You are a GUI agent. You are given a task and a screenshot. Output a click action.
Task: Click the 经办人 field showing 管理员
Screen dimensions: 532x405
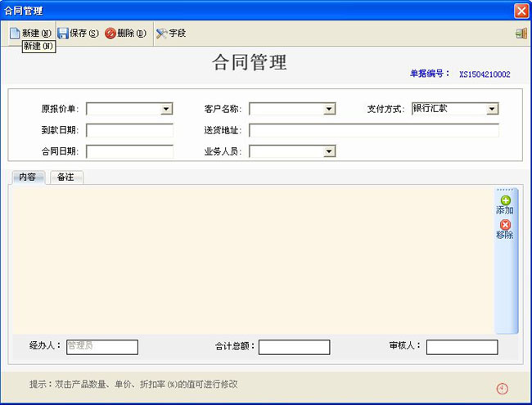[x=102, y=347]
